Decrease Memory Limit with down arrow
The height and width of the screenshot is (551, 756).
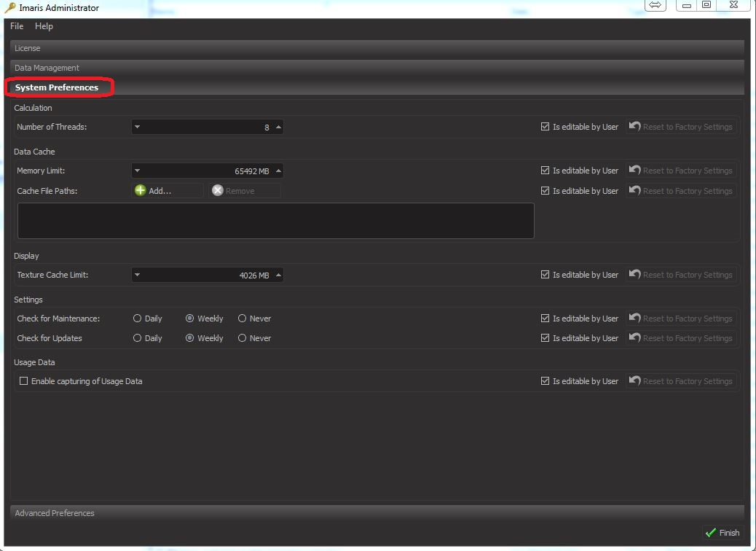coord(137,171)
